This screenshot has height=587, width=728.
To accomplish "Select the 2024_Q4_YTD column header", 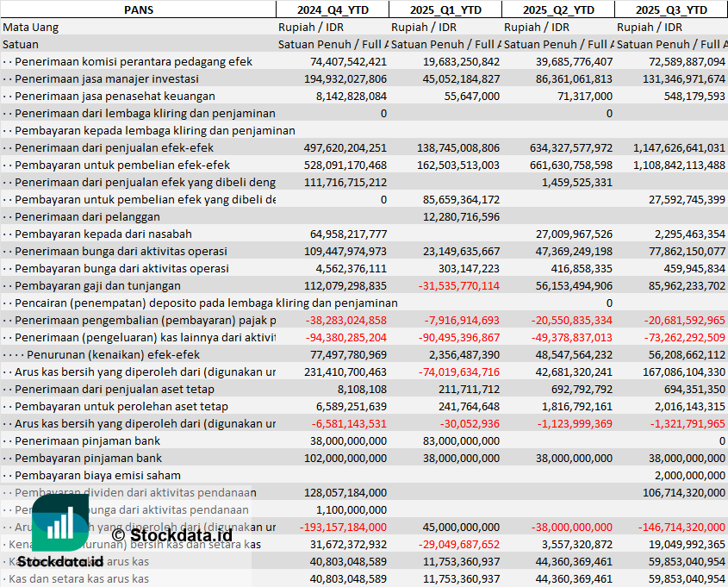I will (333, 9).
